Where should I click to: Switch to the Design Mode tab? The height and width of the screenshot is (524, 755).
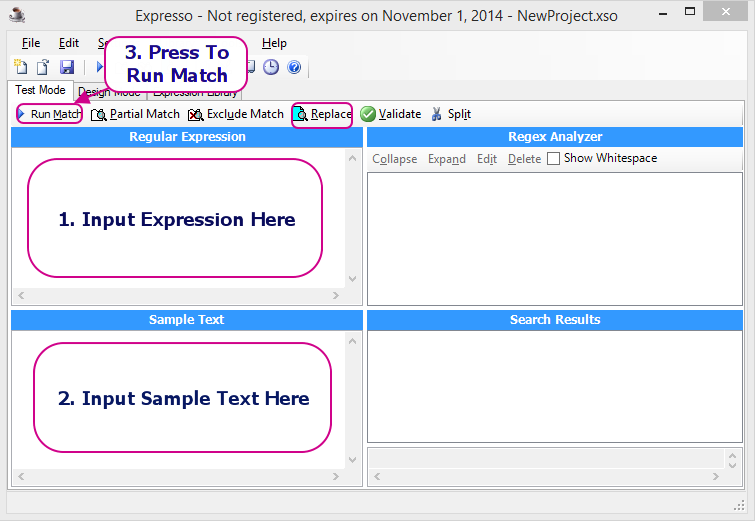tap(110, 92)
